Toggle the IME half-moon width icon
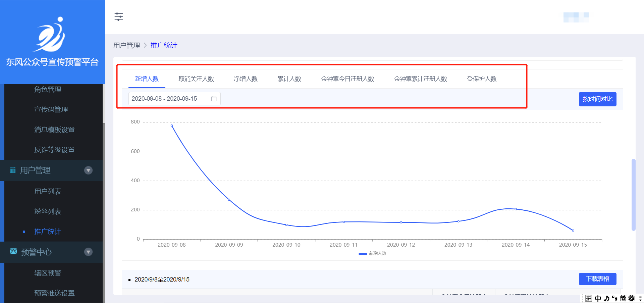The width and height of the screenshot is (644, 303). [606, 298]
